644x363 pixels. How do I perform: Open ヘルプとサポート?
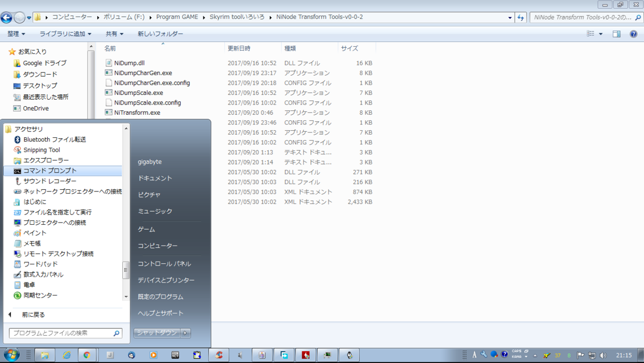160,313
